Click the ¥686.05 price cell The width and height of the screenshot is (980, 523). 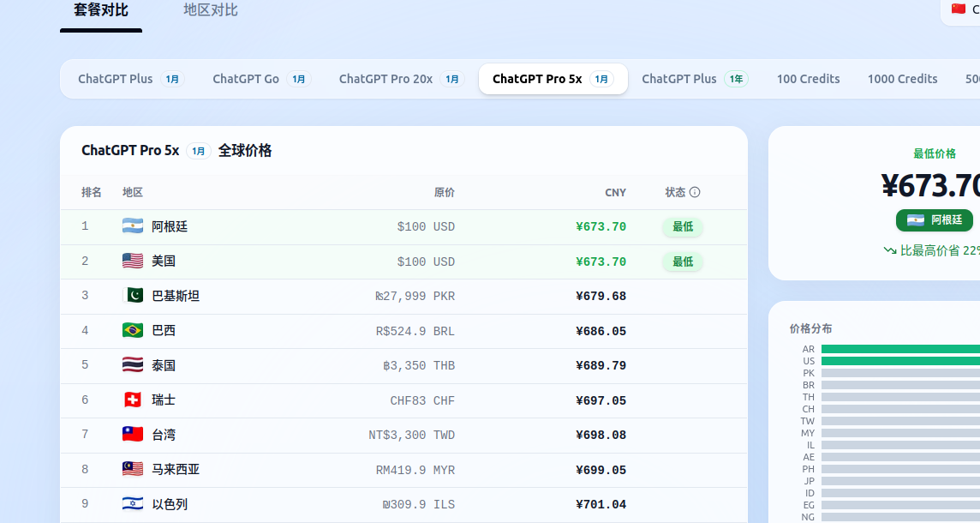[601, 331]
